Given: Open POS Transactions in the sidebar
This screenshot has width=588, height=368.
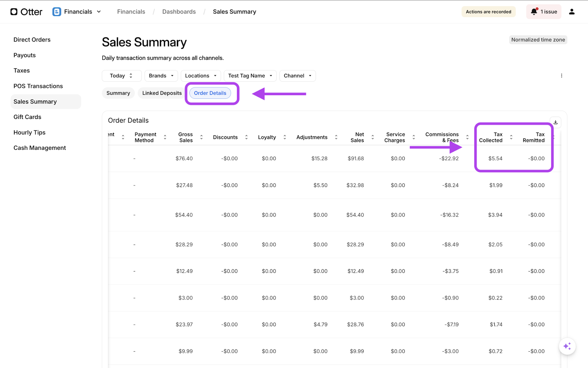Looking at the screenshot, I should (x=38, y=86).
